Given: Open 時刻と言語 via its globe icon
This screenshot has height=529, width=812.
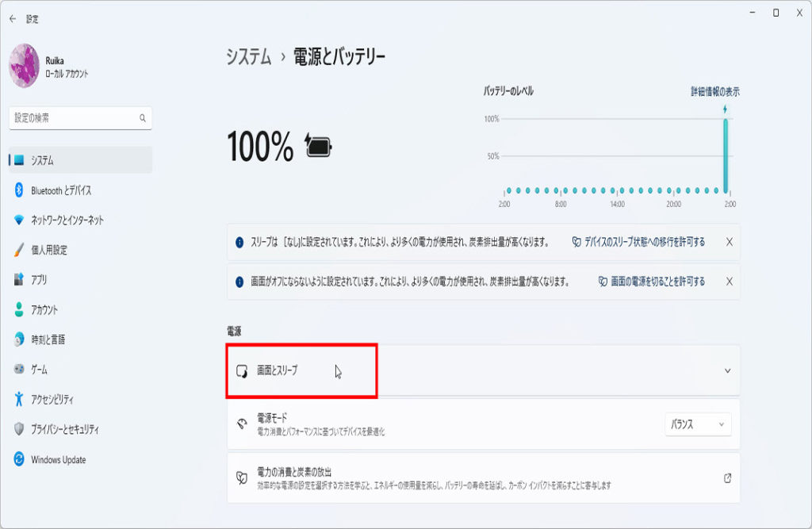Looking at the screenshot, I should 19,339.
